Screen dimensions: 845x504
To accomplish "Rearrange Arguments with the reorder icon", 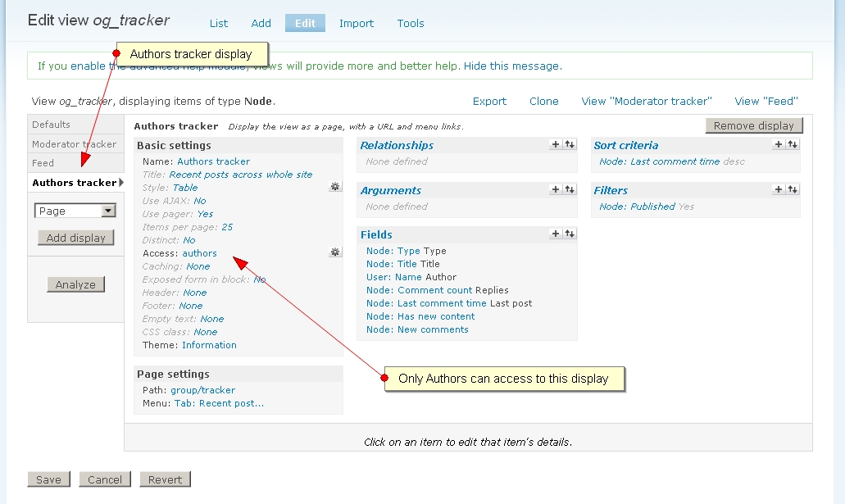I will coord(570,190).
